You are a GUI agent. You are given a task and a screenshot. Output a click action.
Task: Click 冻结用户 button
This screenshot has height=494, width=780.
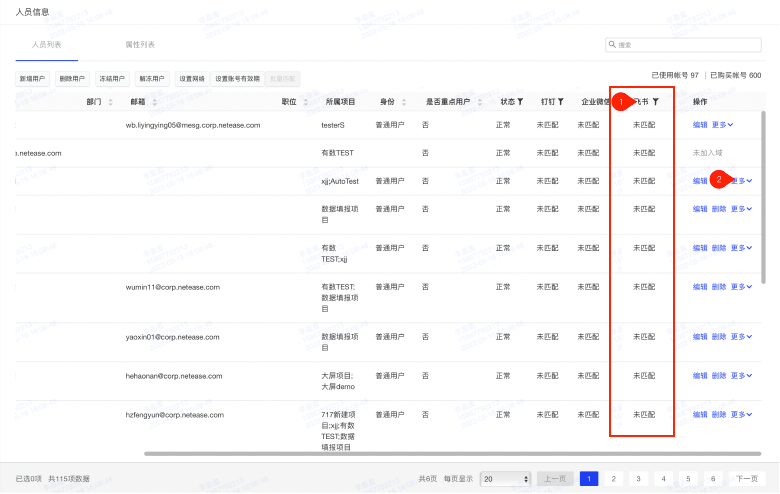pyautogui.click(x=112, y=78)
